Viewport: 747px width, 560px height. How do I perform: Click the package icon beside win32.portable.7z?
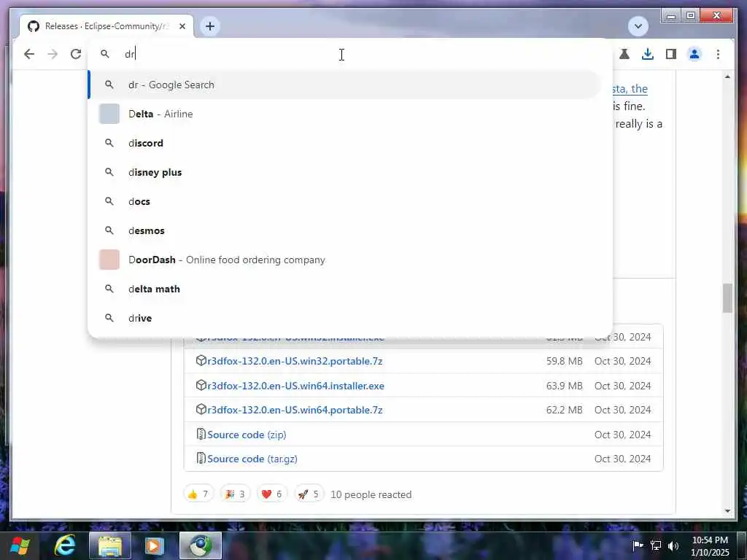click(201, 360)
